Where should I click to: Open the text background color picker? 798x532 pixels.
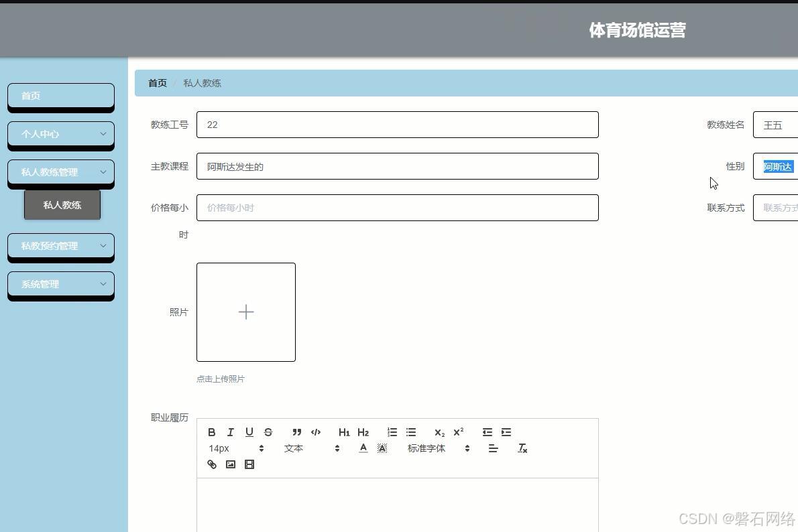(382, 448)
